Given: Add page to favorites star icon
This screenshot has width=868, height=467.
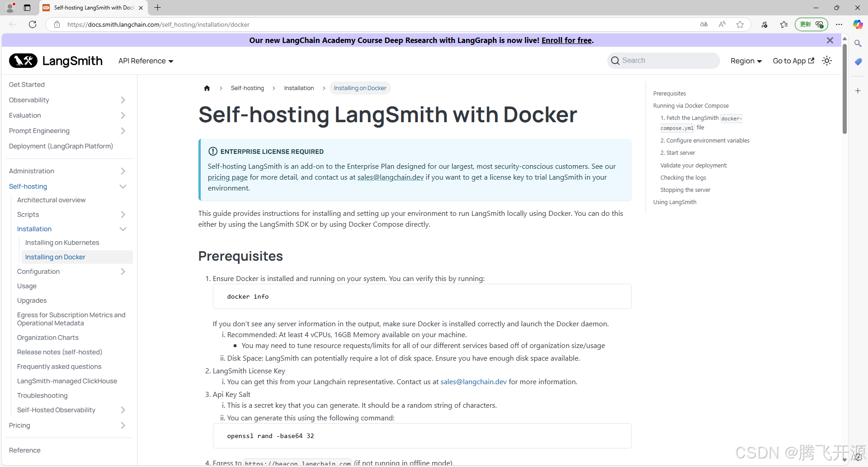Looking at the screenshot, I should (740, 24).
